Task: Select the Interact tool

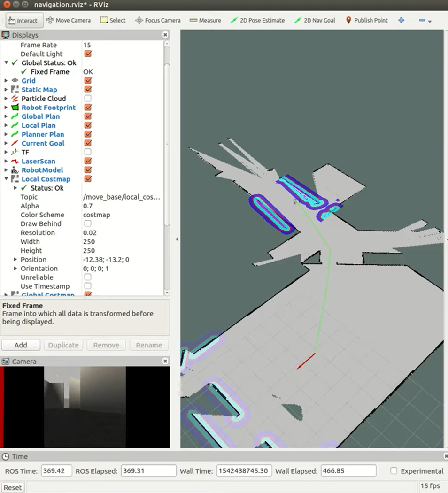Action: (x=23, y=20)
